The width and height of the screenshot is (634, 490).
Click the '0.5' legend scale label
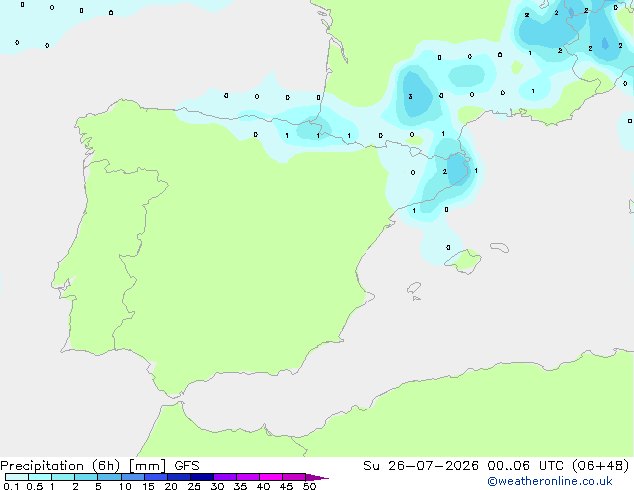tap(35, 486)
